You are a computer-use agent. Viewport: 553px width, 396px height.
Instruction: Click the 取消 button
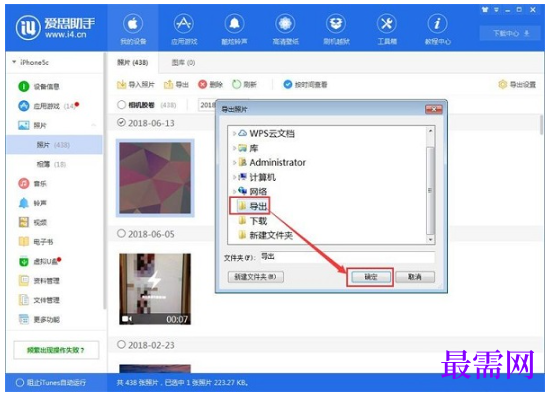(x=415, y=277)
